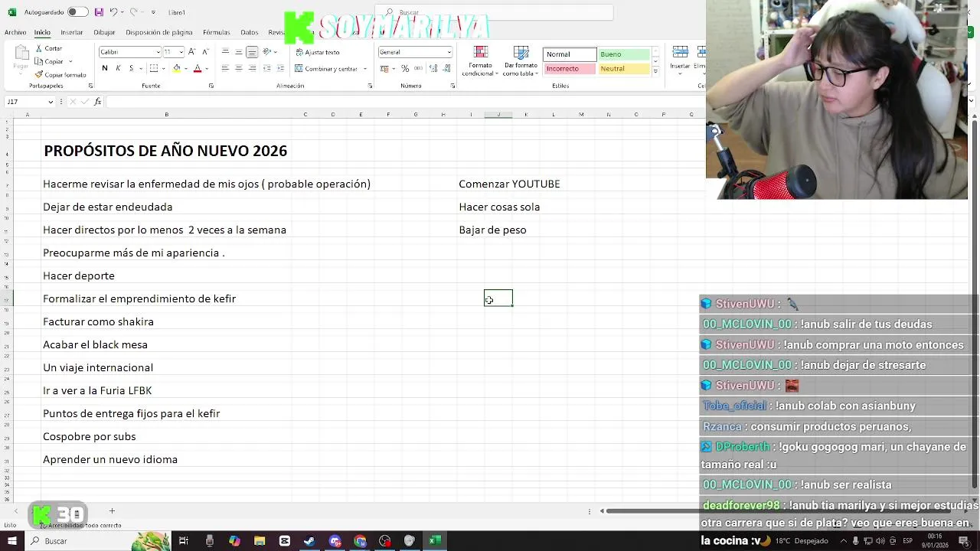The image size is (980, 551).
Task: Add a new sheet with plus icon
Action: click(112, 510)
